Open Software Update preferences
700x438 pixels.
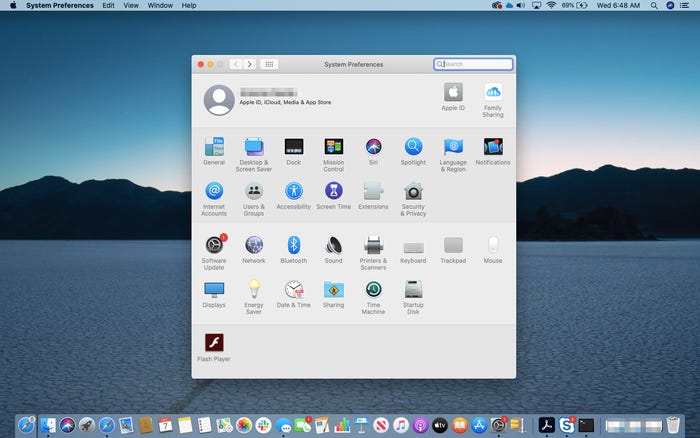point(214,252)
